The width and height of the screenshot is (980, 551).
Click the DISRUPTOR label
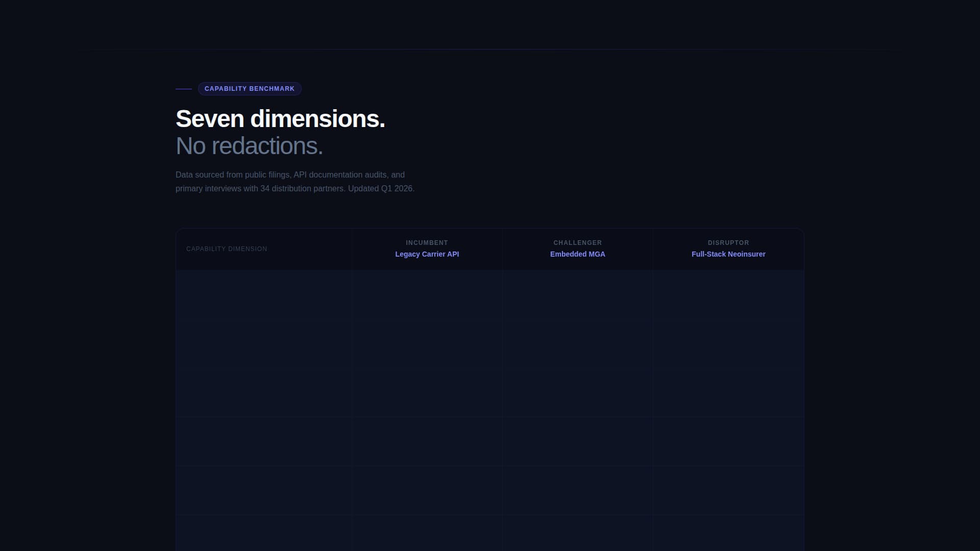tap(728, 242)
